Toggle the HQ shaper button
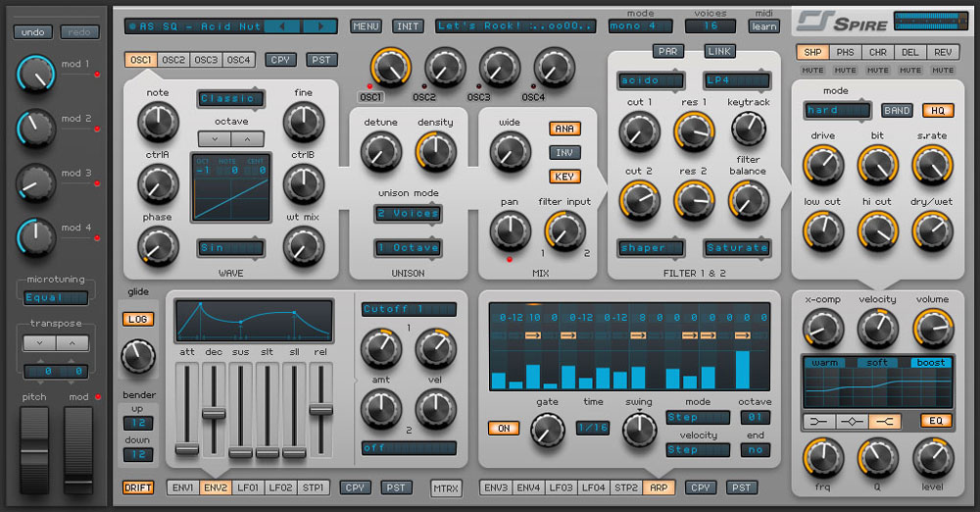This screenshot has width=980, height=512. 938,110
